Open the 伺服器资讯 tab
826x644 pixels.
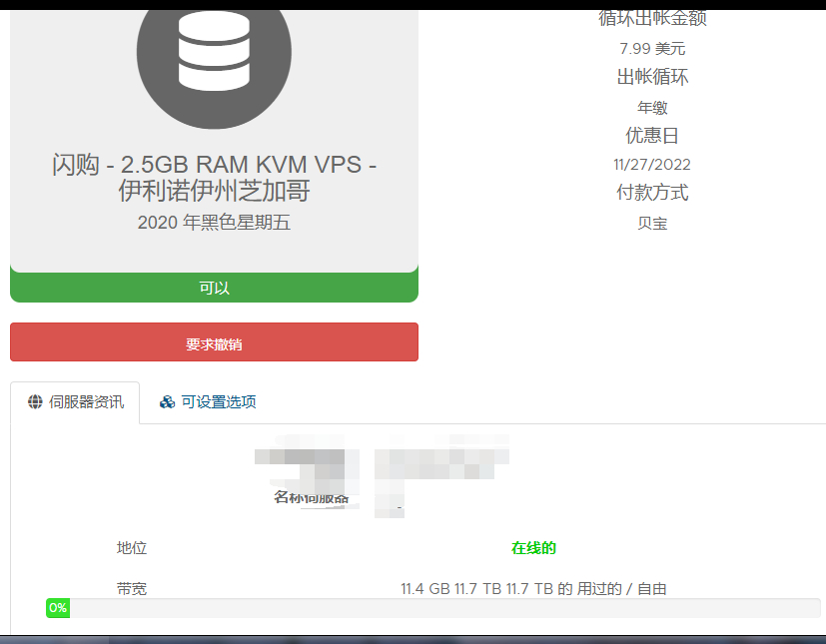(75, 402)
